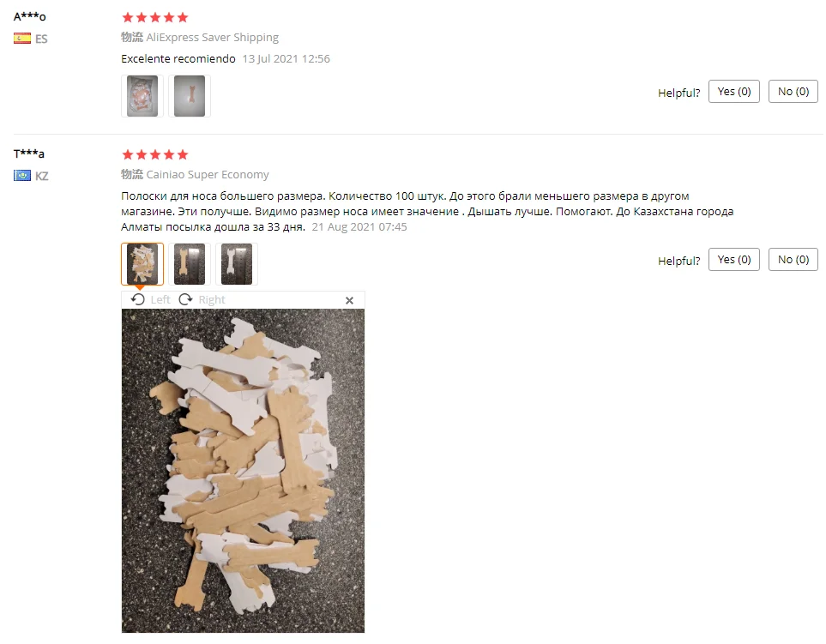This screenshot has width=826, height=644.
Task: Click the Left rotate text label
Action: (160, 299)
